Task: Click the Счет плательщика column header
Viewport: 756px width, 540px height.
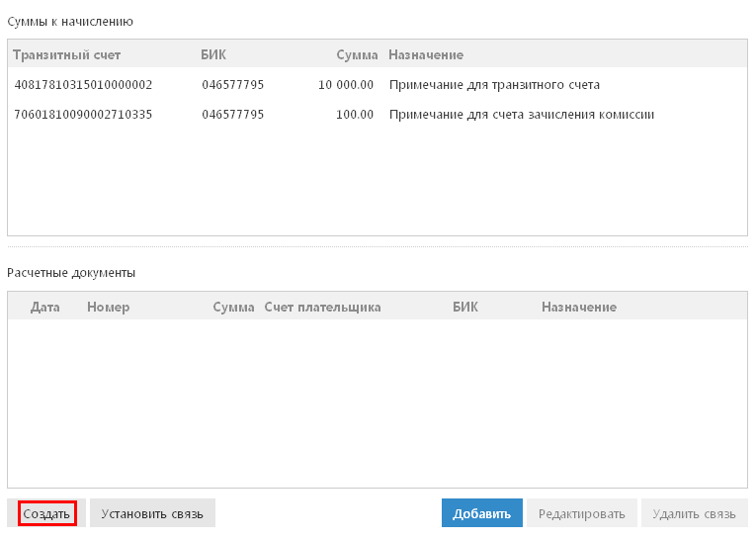Action: (x=322, y=307)
